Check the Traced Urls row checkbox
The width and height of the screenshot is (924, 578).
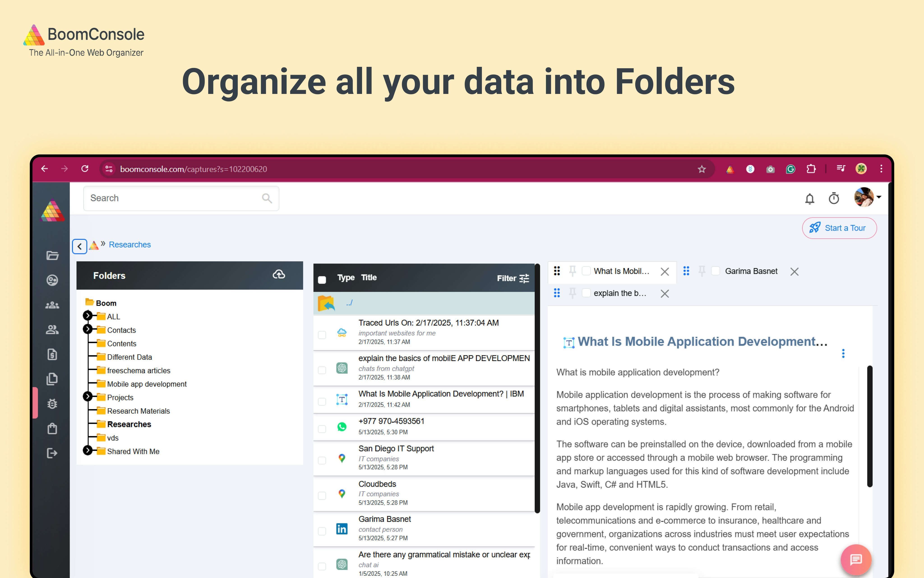point(322,335)
